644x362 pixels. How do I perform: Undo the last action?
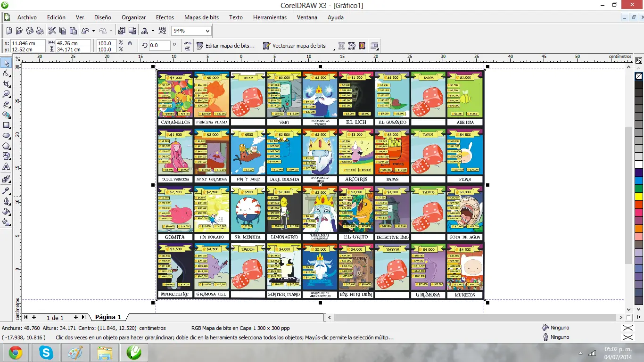tap(85, 31)
